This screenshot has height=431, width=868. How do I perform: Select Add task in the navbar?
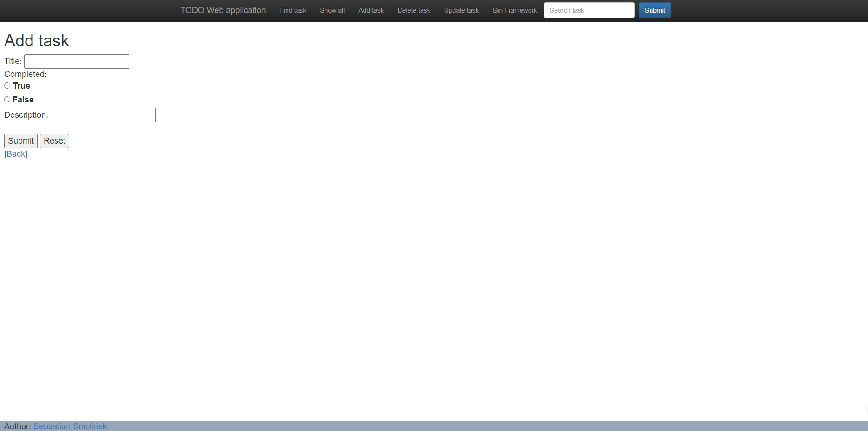pos(371,10)
